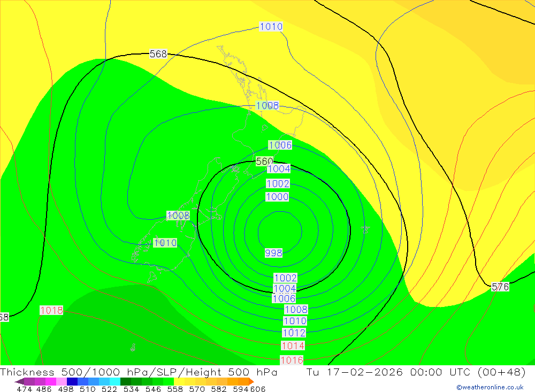Select the 1008 label just above the lower 1010
The width and height of the screenshot is (535, 392).
pos(296,309)
